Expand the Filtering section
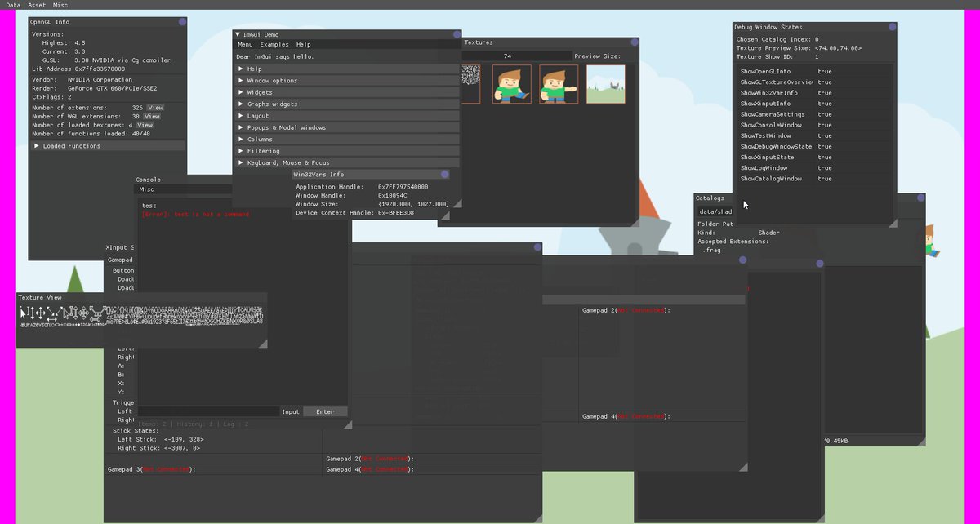 click(346, 151)
